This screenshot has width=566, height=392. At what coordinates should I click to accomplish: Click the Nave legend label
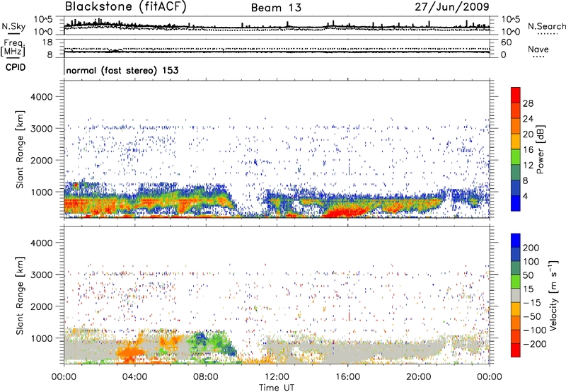pos(538,49)
